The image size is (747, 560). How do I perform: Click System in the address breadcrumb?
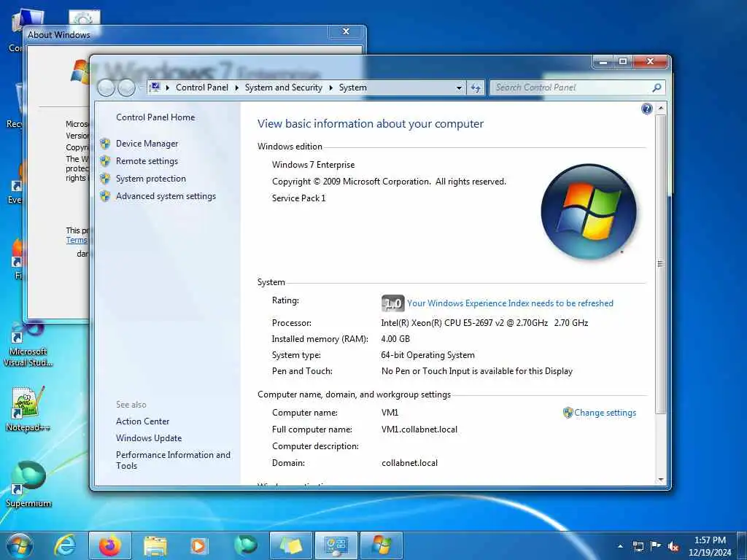click(353, 87)
